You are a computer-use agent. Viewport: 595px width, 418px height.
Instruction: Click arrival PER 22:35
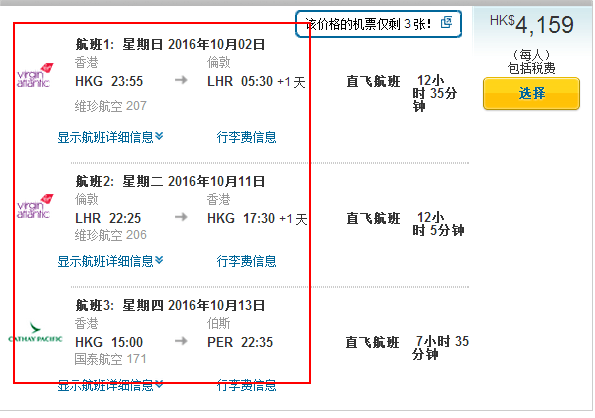[240, 343]
